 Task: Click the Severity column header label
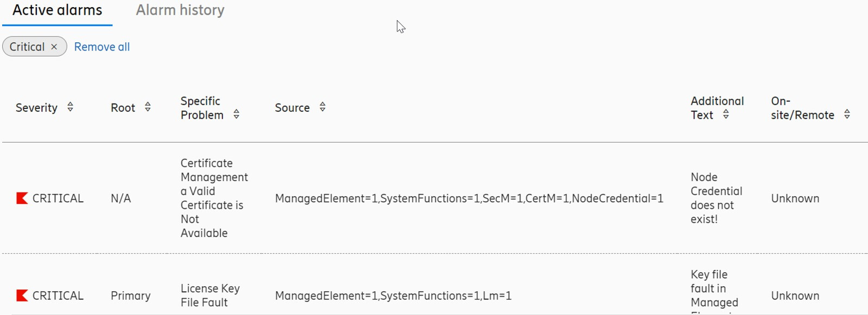36,108
